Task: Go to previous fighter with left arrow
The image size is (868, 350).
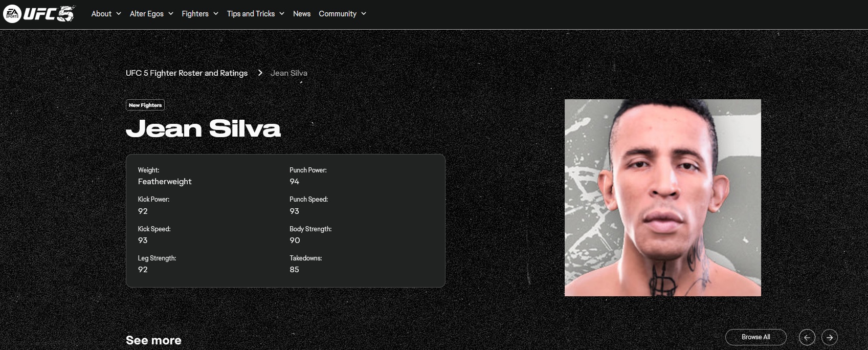Action: click(x=807, y=337)
